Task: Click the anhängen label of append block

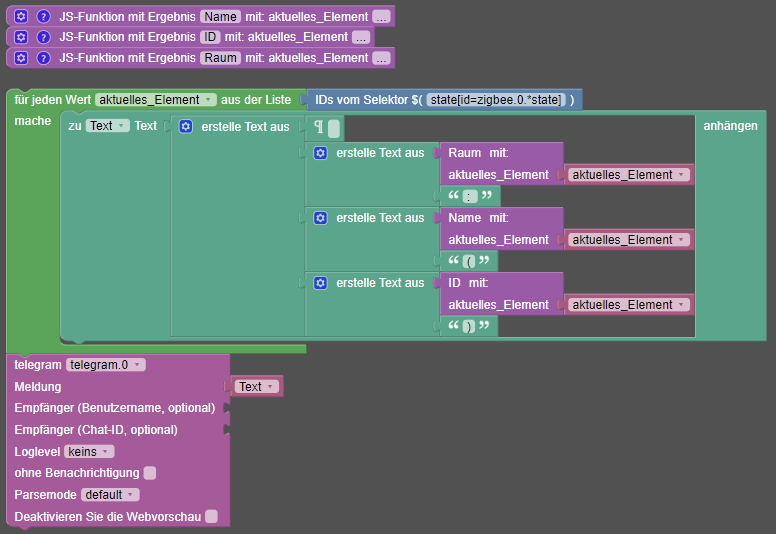Action: tap(730, 126)
